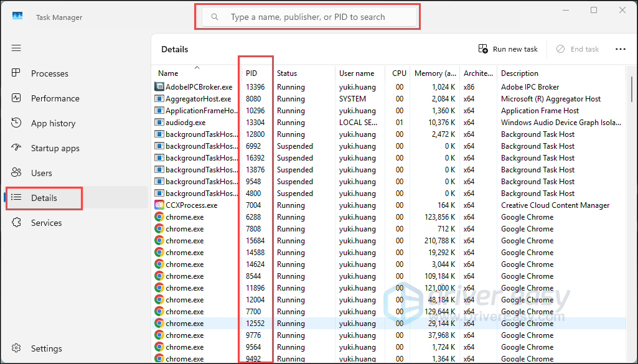This screenshot has width=638, height=364.
Task: Sort by the Status column header
Action: tap(287, 73)
